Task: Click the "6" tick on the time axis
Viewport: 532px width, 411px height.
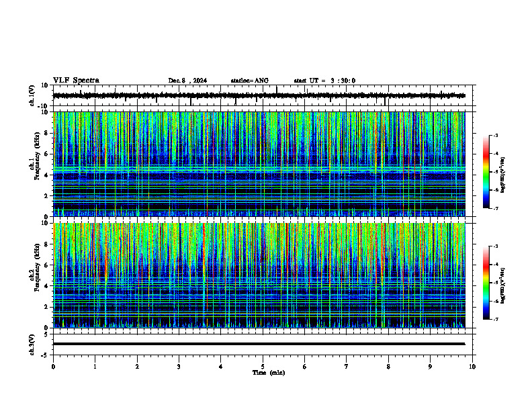Action: (305, 367)
